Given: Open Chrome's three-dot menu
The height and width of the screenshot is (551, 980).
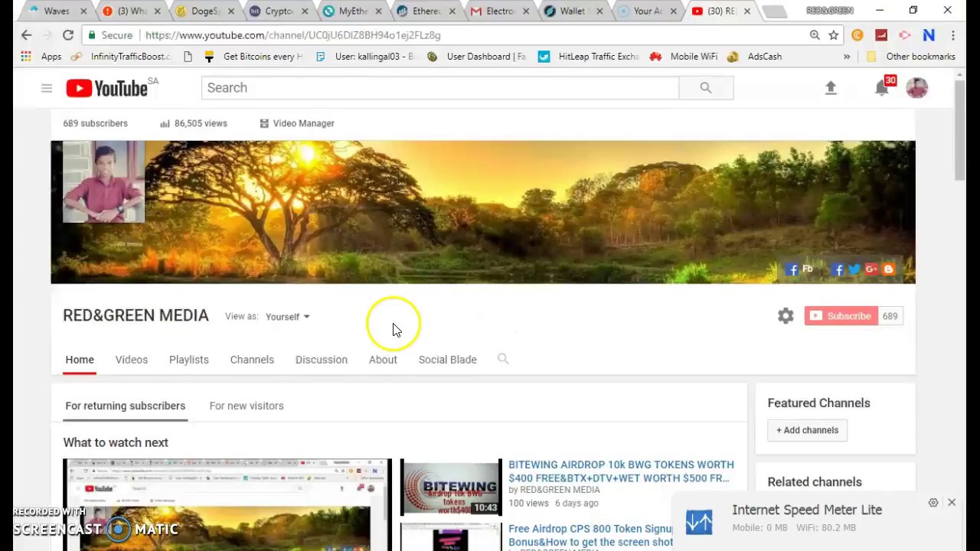Looking at the screenshot, I should pyautogui.click(x=953, y=35).
